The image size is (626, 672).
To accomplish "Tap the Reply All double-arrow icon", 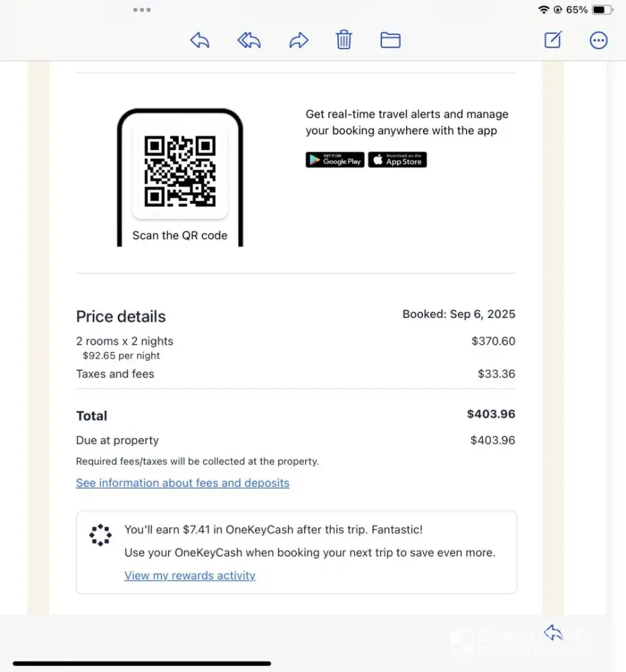I will click(249, 40).
